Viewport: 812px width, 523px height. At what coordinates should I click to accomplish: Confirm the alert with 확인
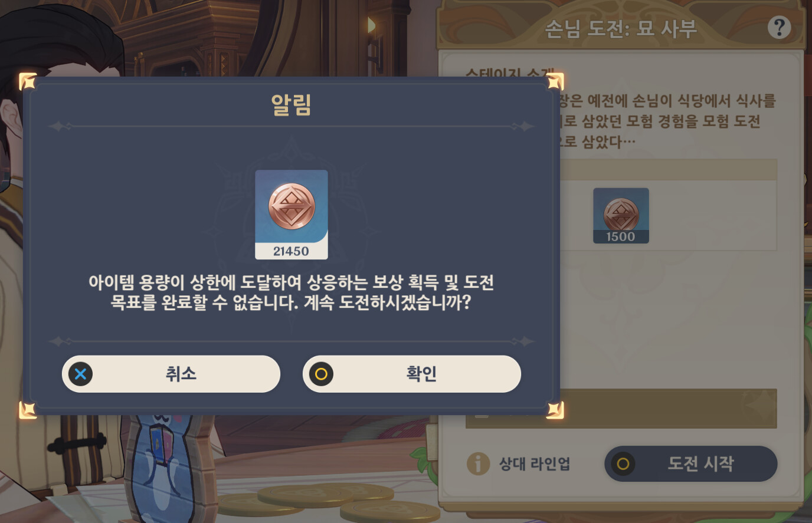pos(412,374)
